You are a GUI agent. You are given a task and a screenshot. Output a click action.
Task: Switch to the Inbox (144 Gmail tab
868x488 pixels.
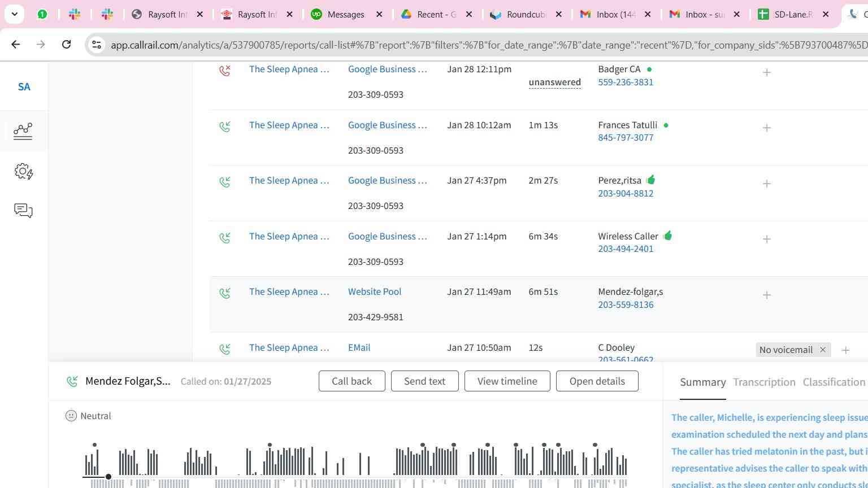coord(616,15)
